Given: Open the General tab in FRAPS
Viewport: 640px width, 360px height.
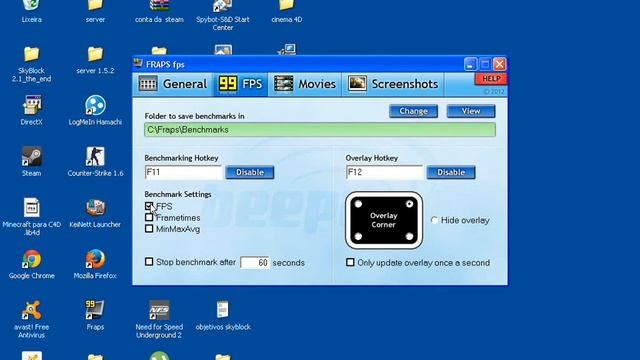Looking at the screenshot, I should (173, 84).
